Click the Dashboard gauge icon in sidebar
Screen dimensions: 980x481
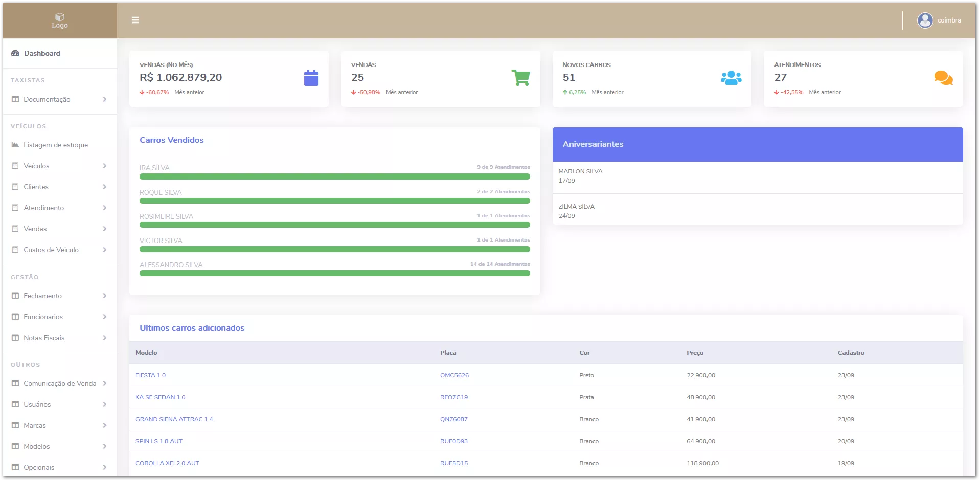coord(15,53)
